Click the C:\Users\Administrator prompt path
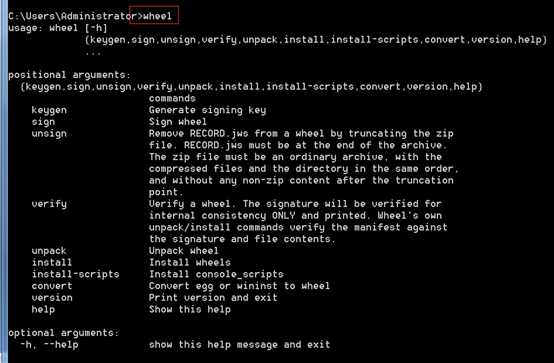 (x=72, y=16)
